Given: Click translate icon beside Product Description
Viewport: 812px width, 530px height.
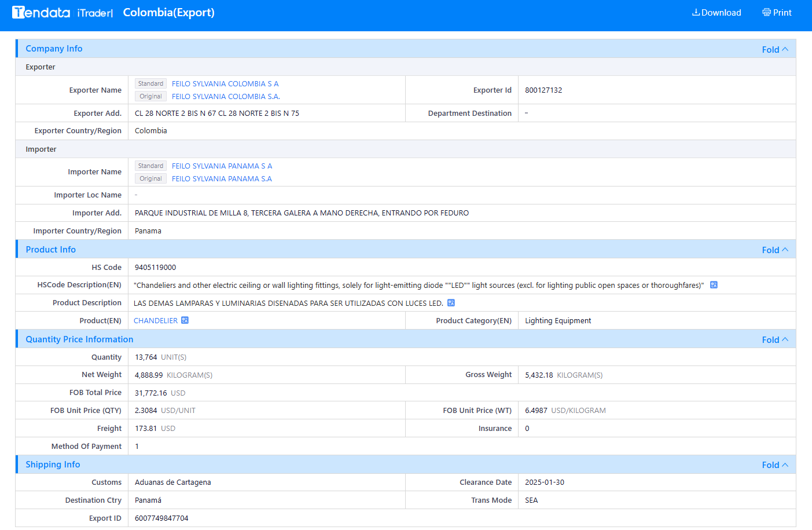Looking at the screenshot, I should (x=451, y=303).
